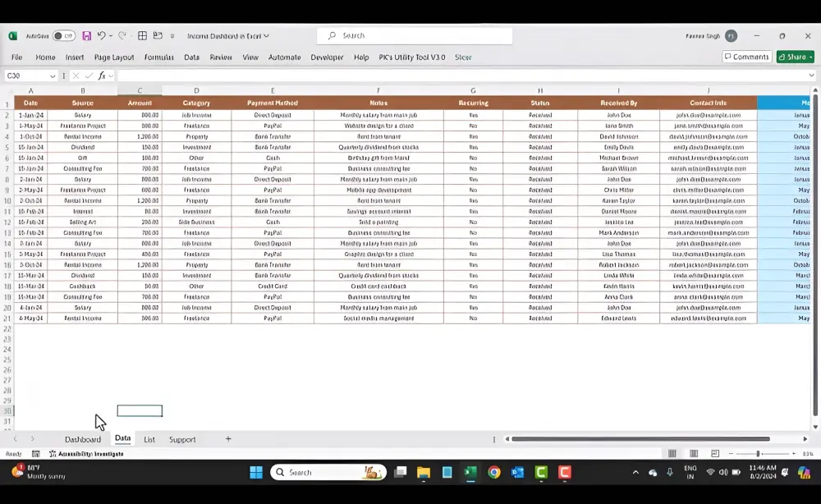Open Excel from the Windows taskbar
The height and width of the screenshot is (504, 821).
point(470,472)
